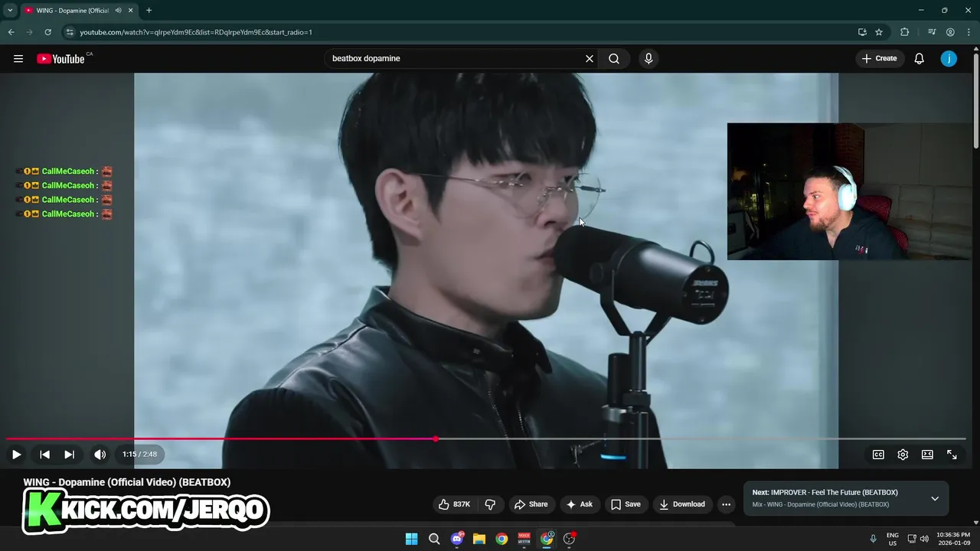Open Discord from the taskbar
Image resolution: width=980 pixels, height=551 pixels.
coord(457,539)
